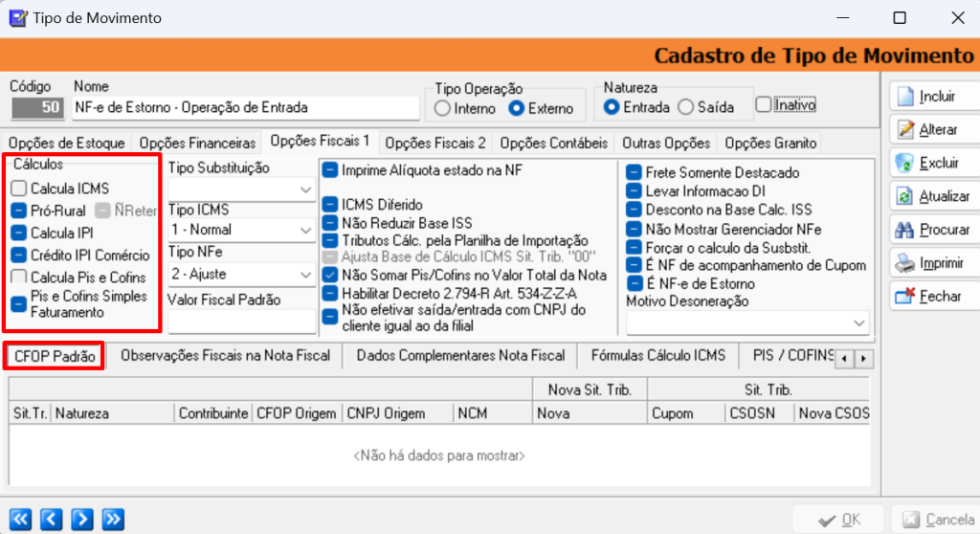Select the Interno radio button
This screenshot has height=534, width=980.
(442, 108)
